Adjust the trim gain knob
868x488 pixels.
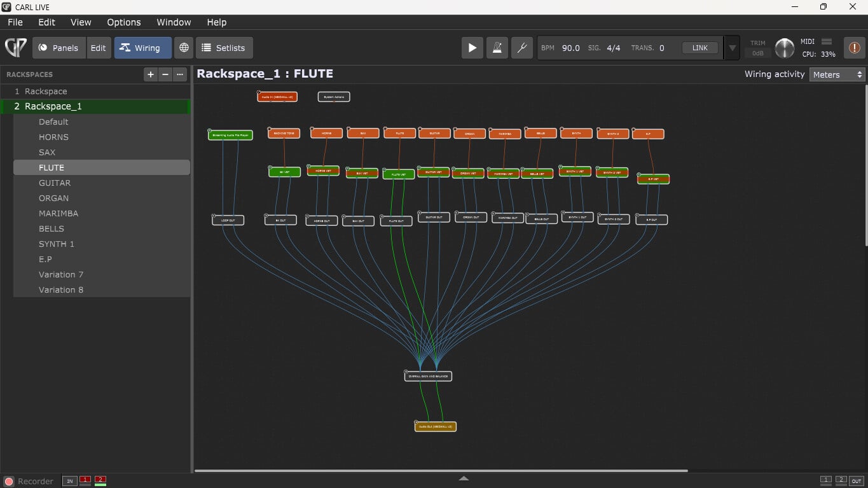click(785, 48)
